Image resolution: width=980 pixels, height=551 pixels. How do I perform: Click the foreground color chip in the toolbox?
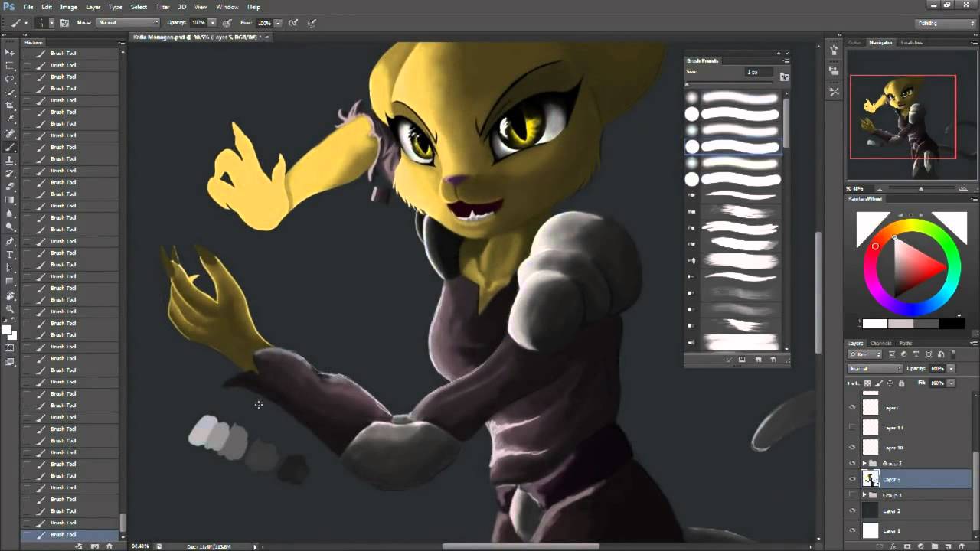pyautogui.click(x=7, y=330)
